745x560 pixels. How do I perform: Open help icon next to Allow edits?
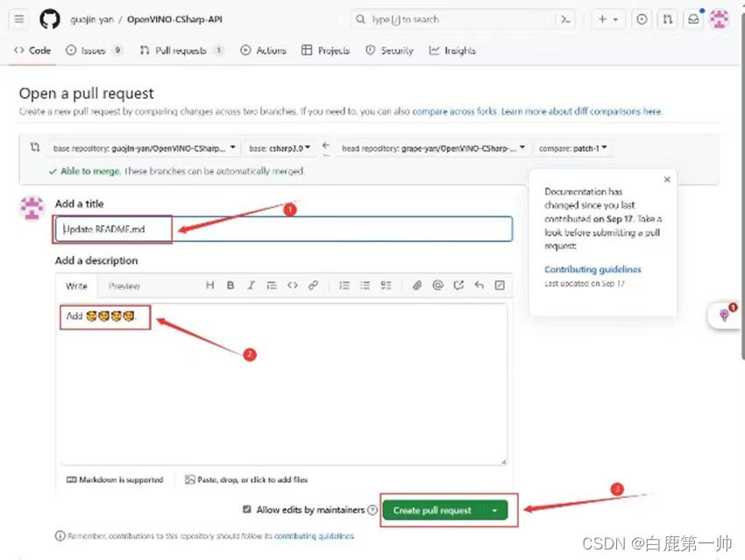(x=373, y=510)
